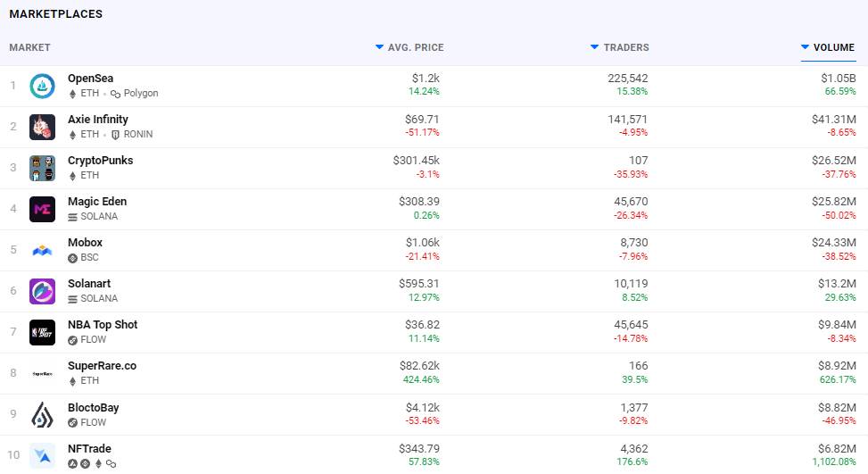This screenshot has height=474, width=868.
Task: Click the CryptoPunks logo thumbnail
Action: coord(42,168)
